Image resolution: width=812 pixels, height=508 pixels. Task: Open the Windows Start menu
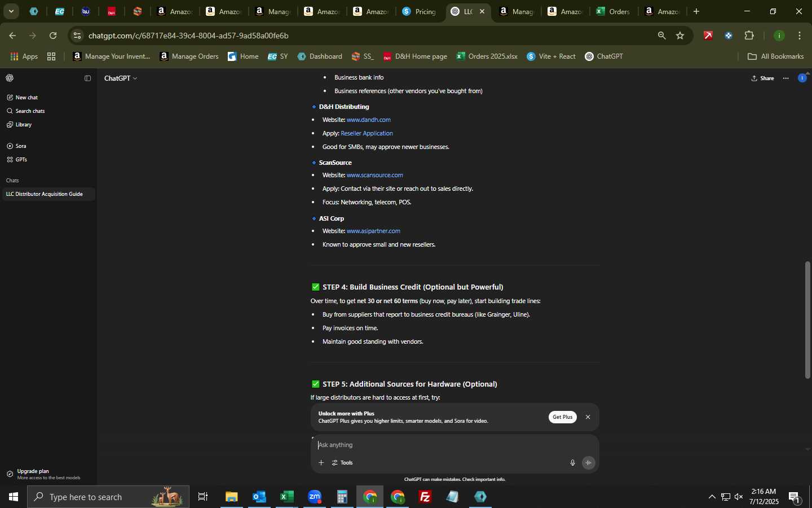coord(14,497)
